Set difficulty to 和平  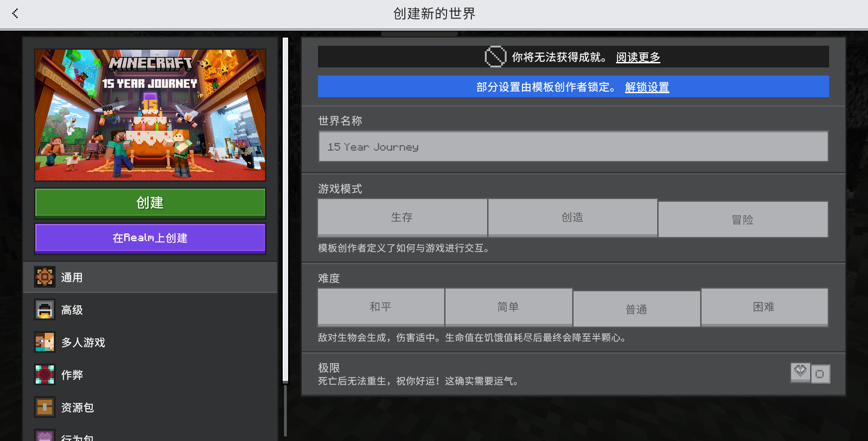pos(380,307)
